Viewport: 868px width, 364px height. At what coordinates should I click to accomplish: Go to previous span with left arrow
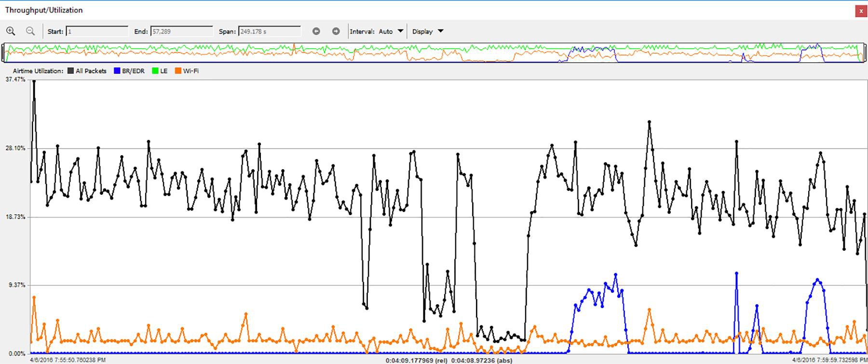pos(316,31)
